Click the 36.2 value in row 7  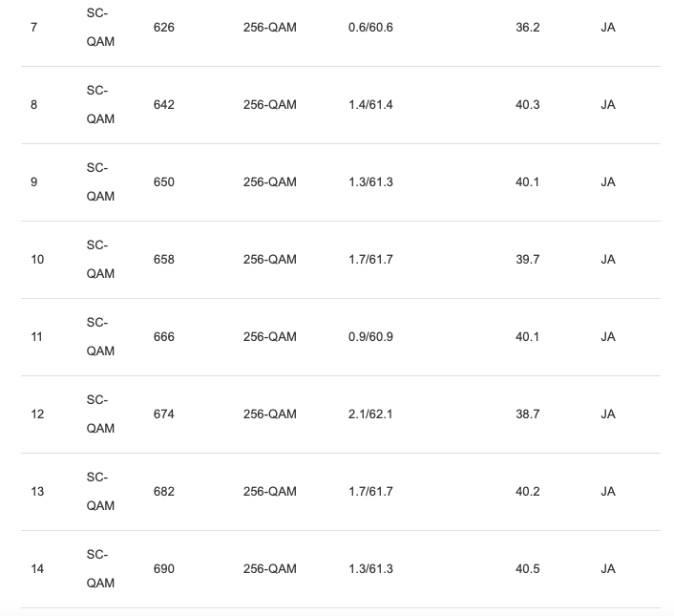[x=527, y=28]
